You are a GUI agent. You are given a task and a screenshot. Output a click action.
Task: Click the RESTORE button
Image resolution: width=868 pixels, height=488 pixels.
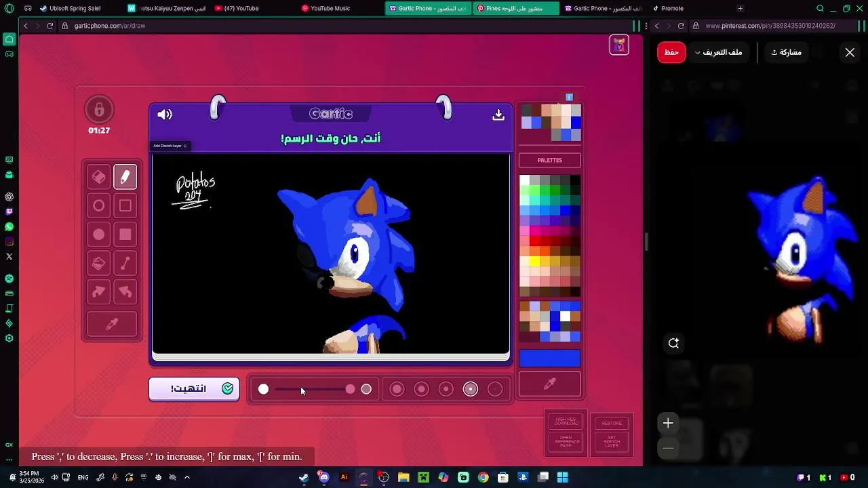pyautogui.click(x=612, y=423)
